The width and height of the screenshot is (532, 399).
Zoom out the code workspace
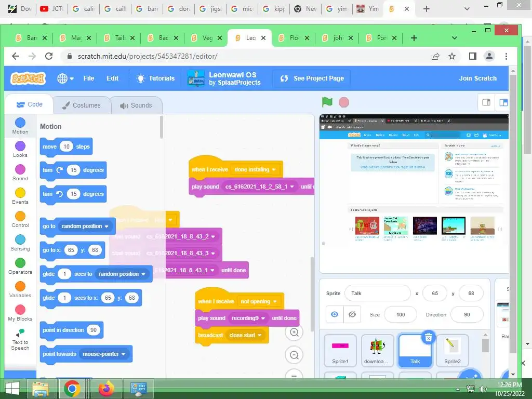[x=294, y=355]
